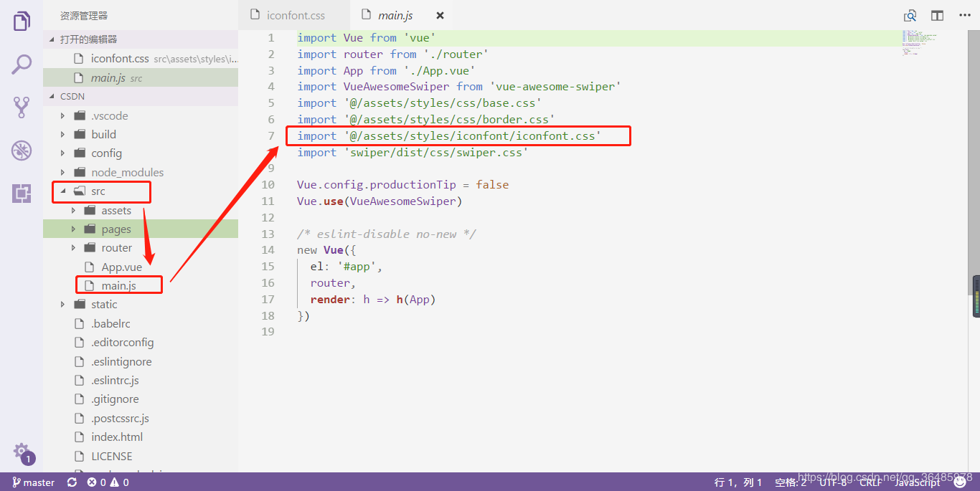Open the .eslintrc.js file
Image resolution: width=980 pixels, height=491 pixels.
(141, 380)
